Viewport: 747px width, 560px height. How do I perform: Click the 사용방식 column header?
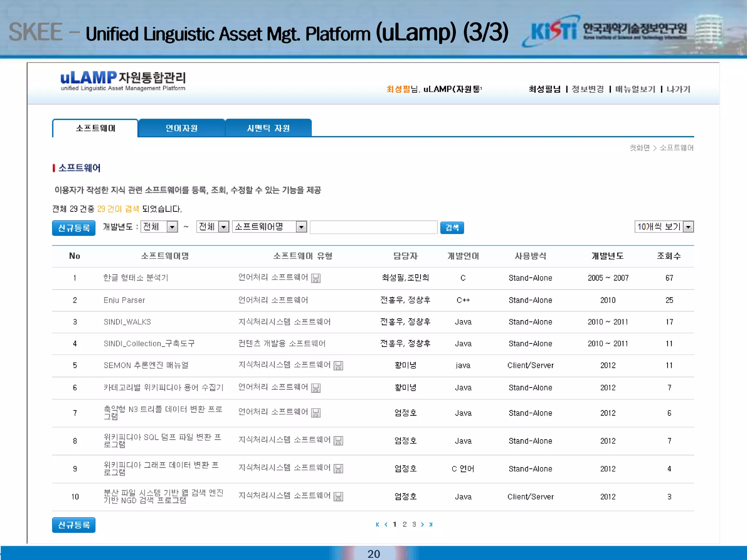(530, 256)
